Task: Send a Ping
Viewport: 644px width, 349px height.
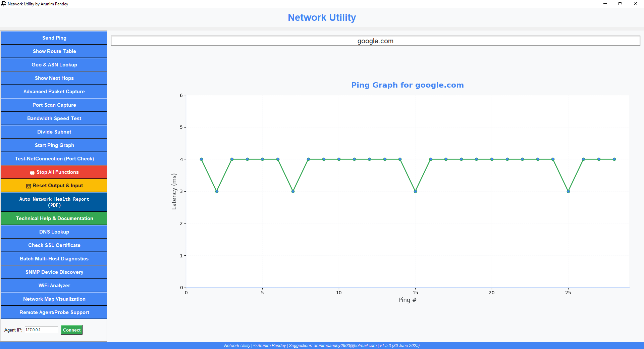Action: coord(54,38)
